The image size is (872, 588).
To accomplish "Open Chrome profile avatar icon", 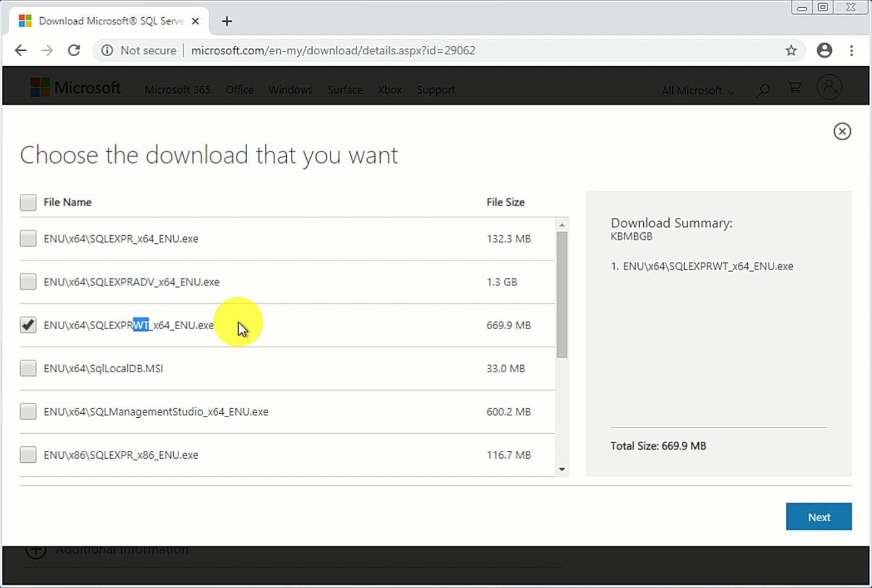I will point(824,50).
